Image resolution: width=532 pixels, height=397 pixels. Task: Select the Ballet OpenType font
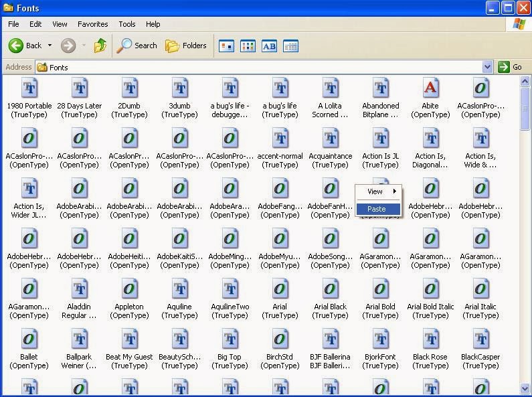(29, 349)
